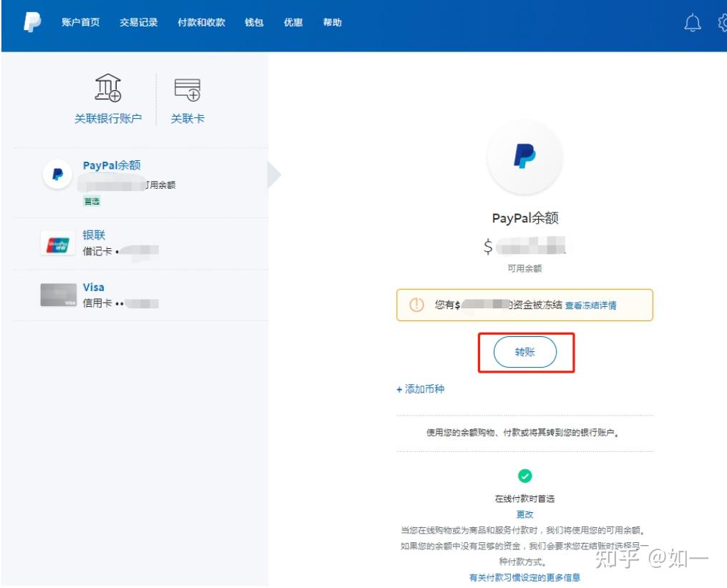
Task: Select 钱包 in navigation bar
Action: pos(254,22)
